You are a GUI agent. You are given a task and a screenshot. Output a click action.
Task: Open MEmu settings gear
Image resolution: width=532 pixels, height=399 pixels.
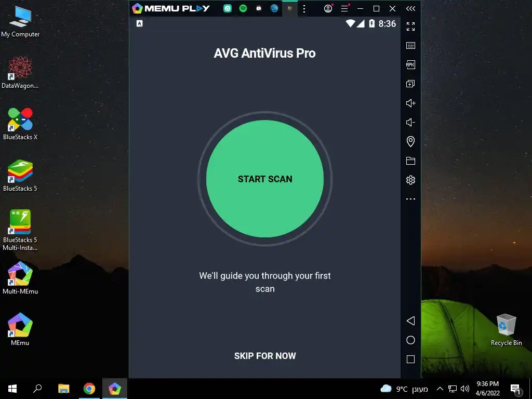pos(410,180)
